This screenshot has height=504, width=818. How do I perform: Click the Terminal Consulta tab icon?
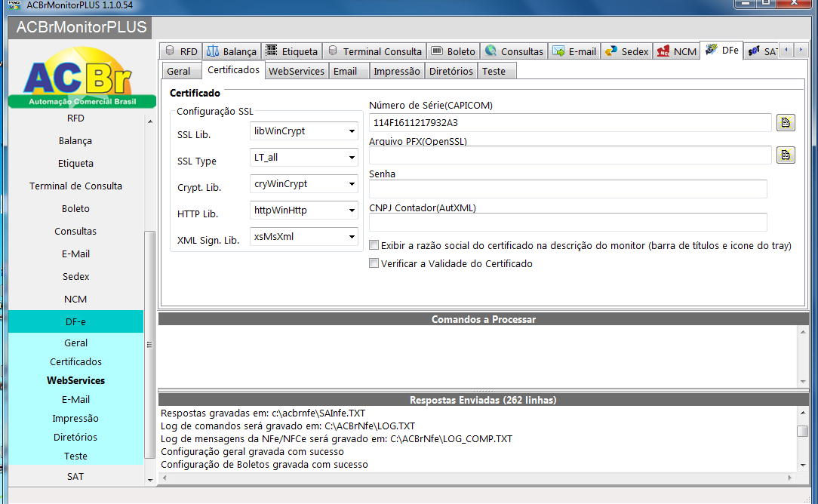coord(333,51)
